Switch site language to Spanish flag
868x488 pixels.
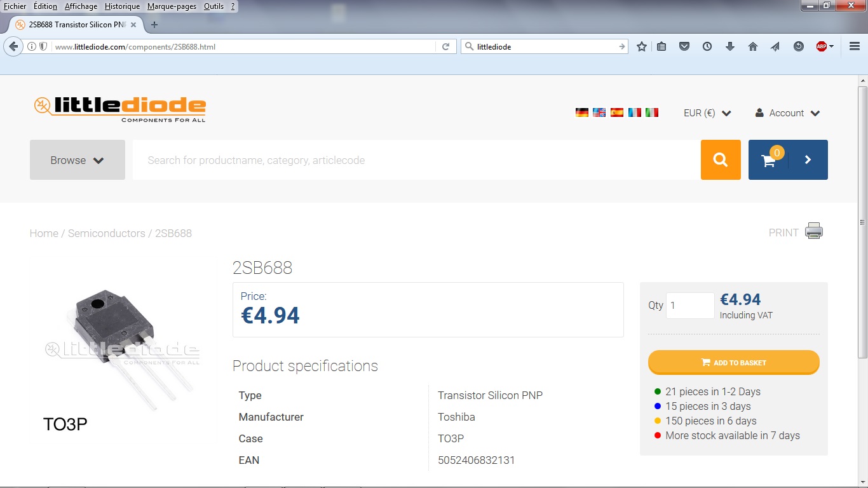(x=617, y=112)
